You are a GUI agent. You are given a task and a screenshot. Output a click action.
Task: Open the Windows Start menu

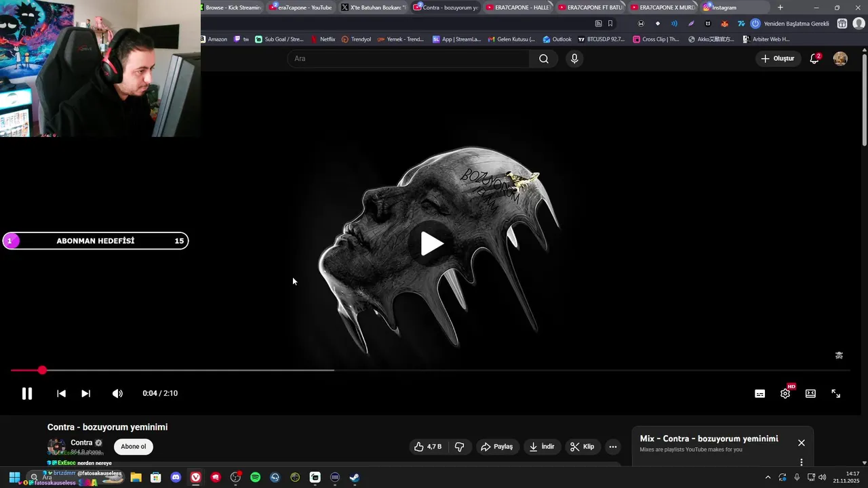pyautogui.click(x=14, y=477)
